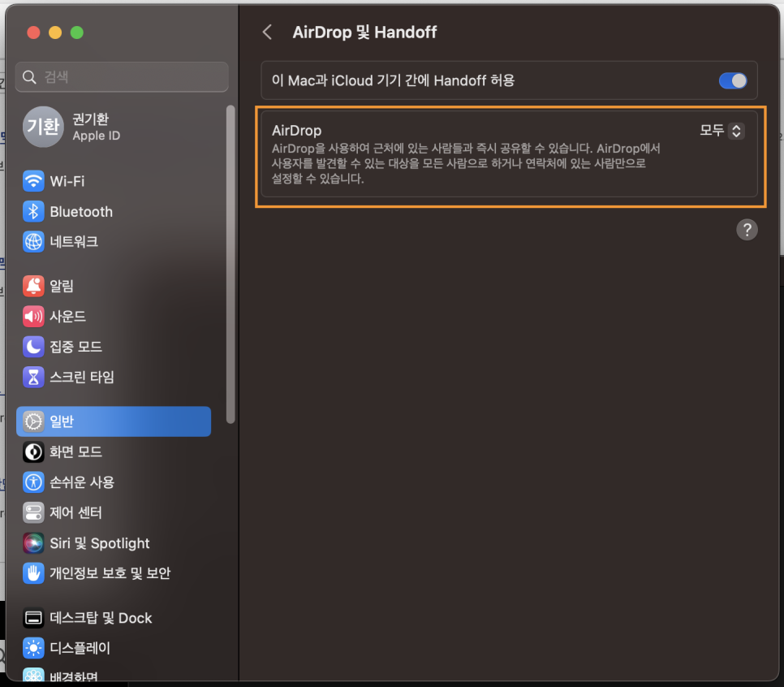The height and width of the screenshot is (687, 784).
Task: Click 데스크탑 및 Dock label text
Action: tap(101, 618)
